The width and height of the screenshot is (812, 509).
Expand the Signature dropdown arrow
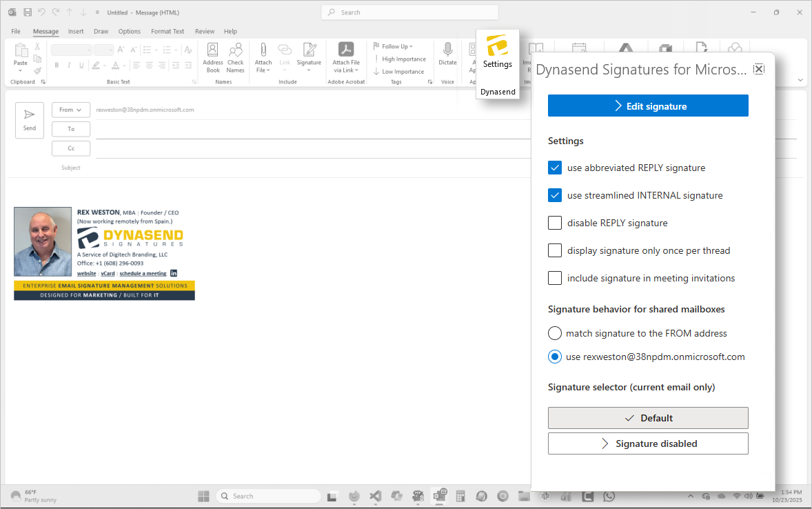309,69
